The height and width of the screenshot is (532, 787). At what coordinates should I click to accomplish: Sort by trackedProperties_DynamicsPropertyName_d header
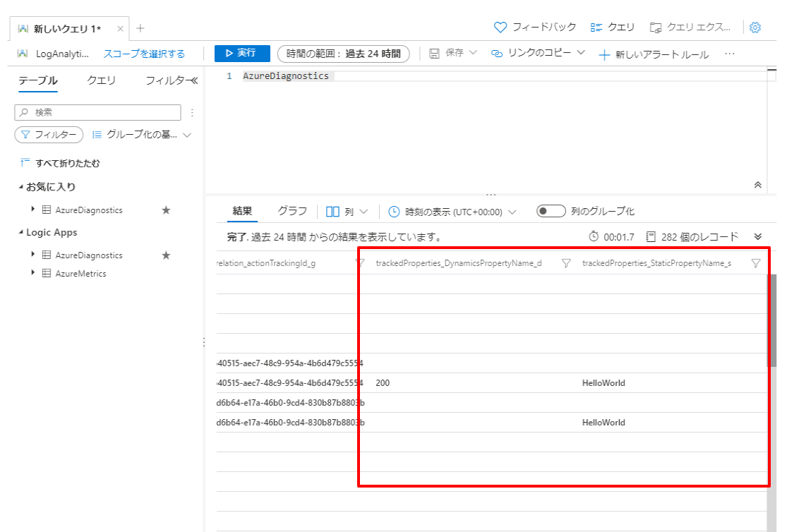tap(459, 263)
